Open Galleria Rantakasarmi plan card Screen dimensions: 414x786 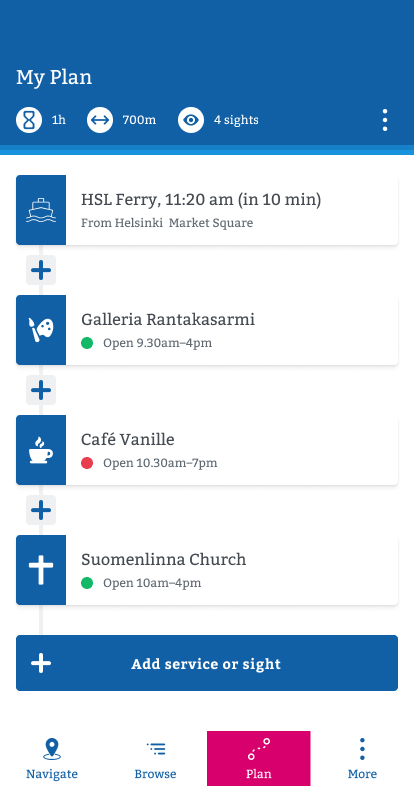point(207,330)
